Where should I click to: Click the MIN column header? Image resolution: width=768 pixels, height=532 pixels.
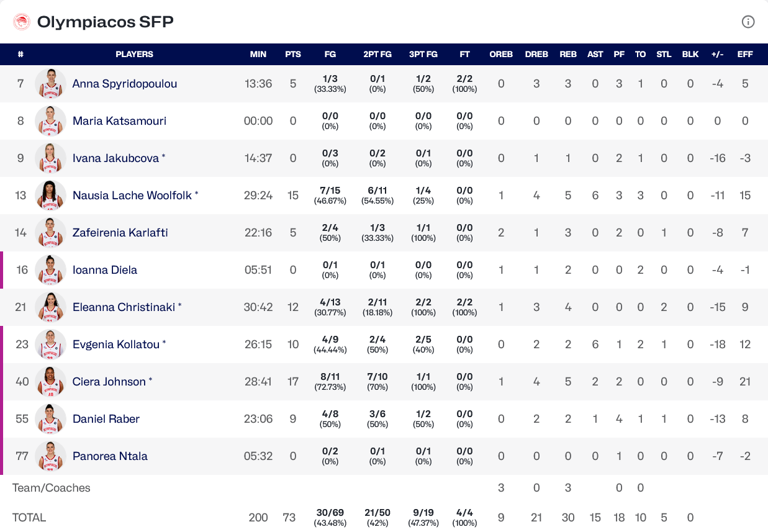(x=258, y=55)
